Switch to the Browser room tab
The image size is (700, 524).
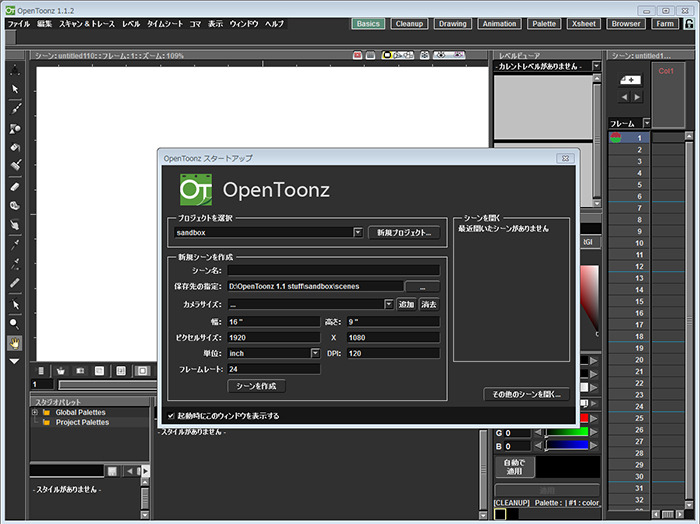coord(626,24)
